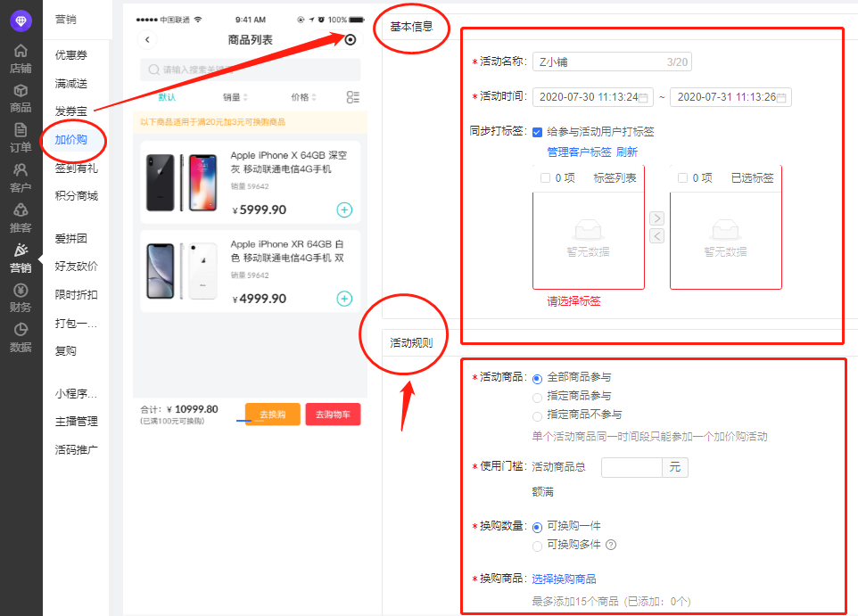Click the start date-time field 2020-07-30
This screenshot has height=616, width=858.
point(593,97)
